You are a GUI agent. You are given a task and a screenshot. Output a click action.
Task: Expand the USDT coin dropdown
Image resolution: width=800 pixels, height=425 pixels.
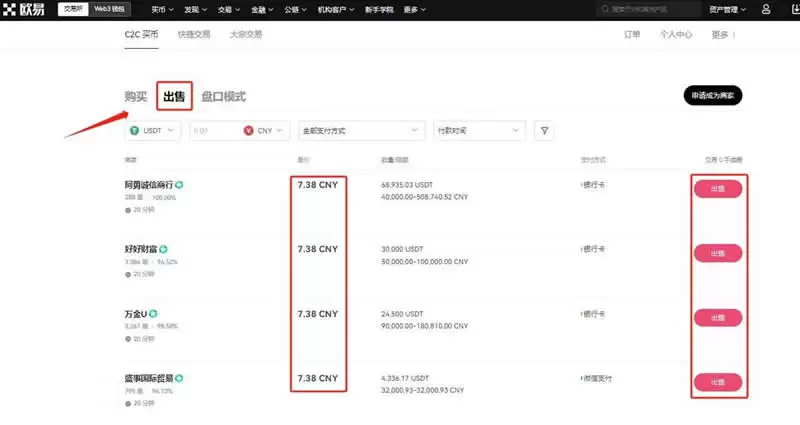(155, 130)
